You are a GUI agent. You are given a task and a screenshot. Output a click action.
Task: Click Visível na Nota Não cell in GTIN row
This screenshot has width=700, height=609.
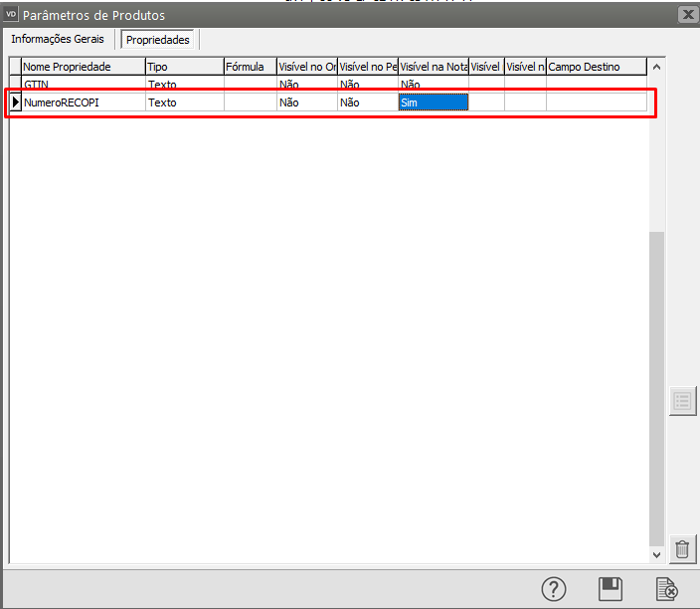[x=434, y=84]
